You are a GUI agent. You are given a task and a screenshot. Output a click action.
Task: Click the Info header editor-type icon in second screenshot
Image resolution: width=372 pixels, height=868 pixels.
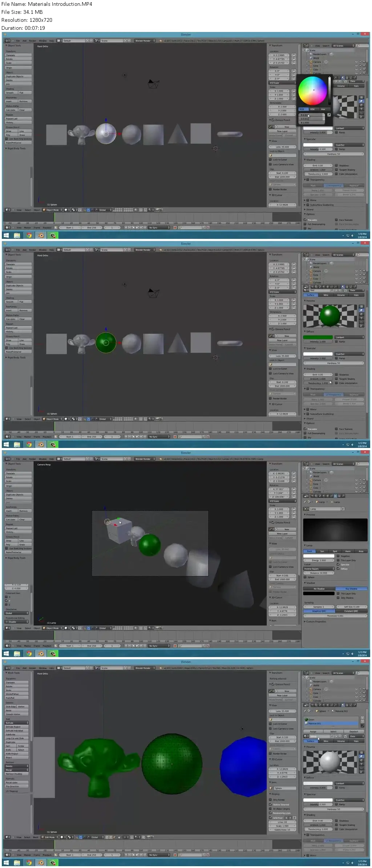click(8, 250)
